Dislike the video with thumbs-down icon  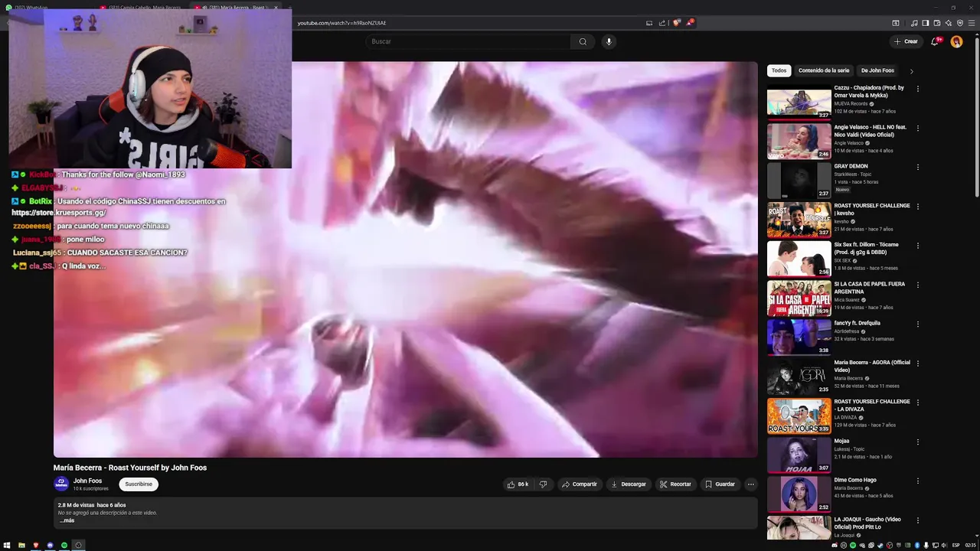coord(543,484)
